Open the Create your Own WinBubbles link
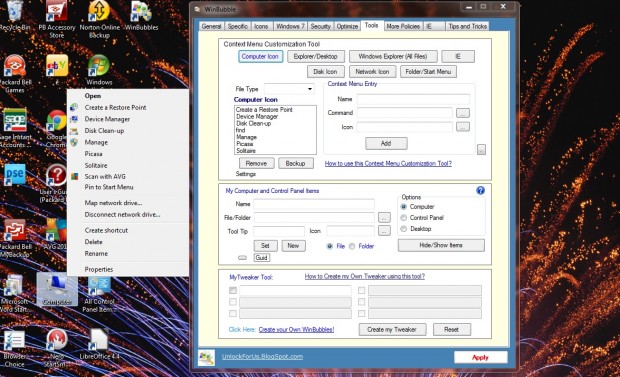This screenshot has height=377, width=620. tap(296, 330)
